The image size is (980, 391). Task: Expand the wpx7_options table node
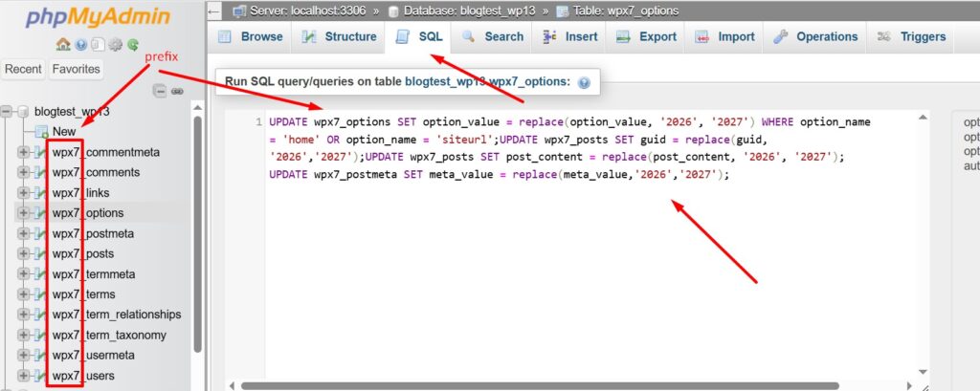[24, 213]
